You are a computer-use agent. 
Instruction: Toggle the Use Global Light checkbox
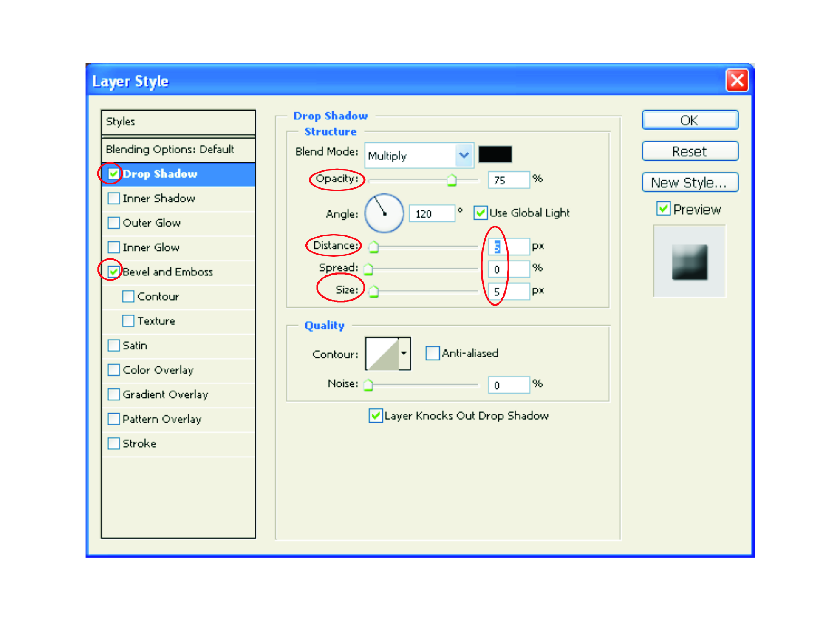click(x=480, y=213)
